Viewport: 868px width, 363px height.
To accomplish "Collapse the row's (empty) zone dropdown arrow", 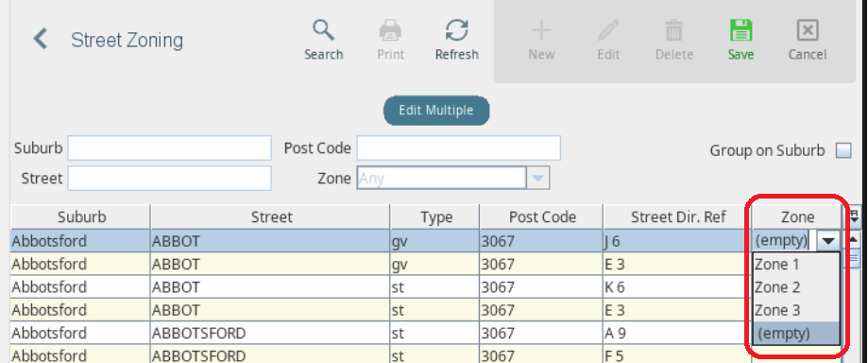I will click(828, 241).
